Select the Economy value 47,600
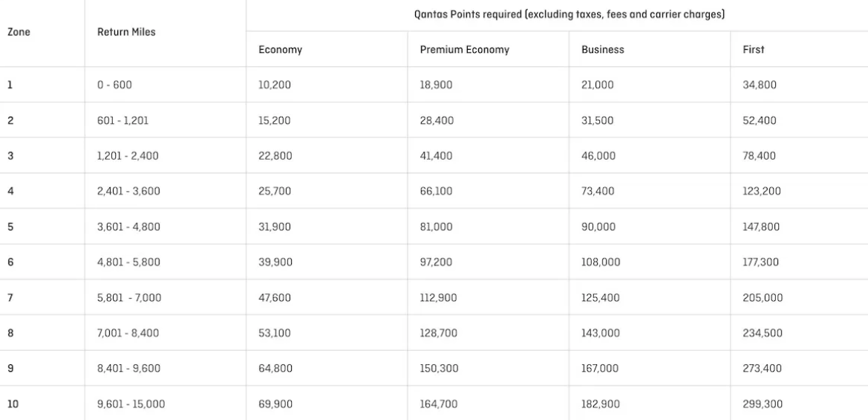The height and width of the screenshot is (420, 868). point(275,297)
